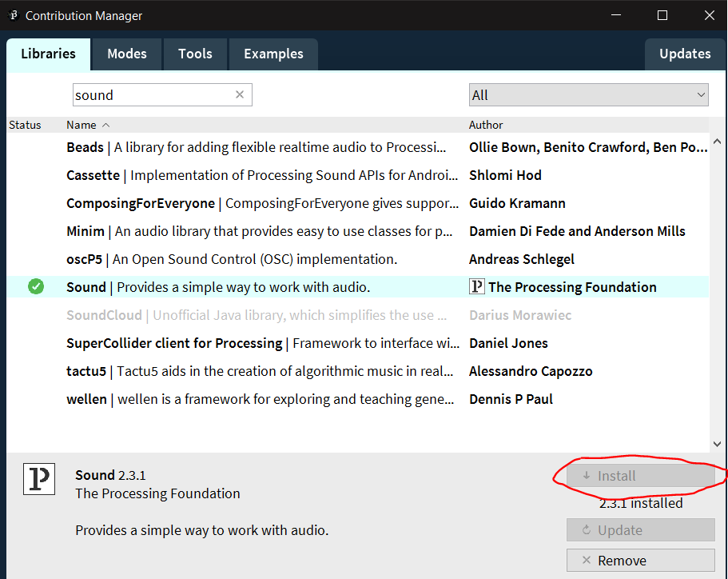
Task: Click author Andreas Schlegel
Action: pos(521,259)
